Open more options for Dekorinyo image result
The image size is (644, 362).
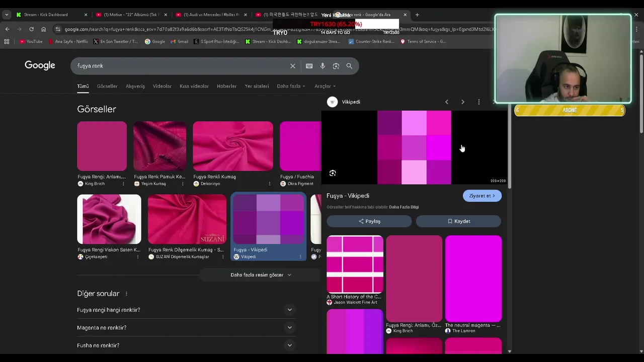pos(269,184)
